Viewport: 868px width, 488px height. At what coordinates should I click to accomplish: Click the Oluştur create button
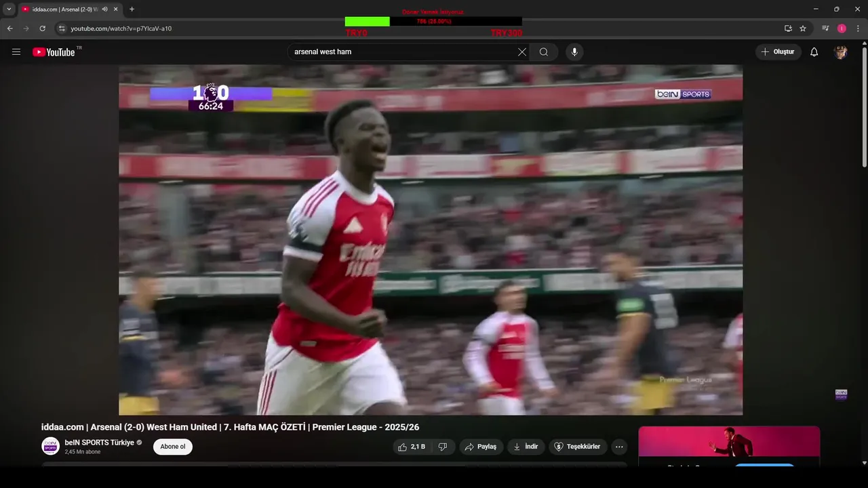pos(778,52)
